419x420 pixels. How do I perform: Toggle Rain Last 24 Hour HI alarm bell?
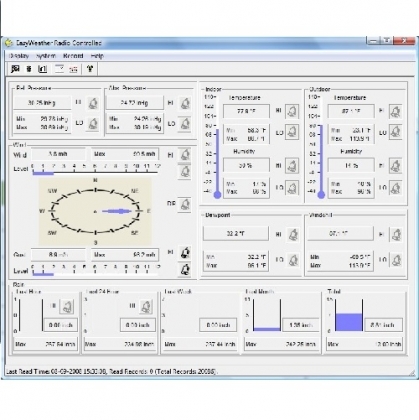[x=146, y=306]
